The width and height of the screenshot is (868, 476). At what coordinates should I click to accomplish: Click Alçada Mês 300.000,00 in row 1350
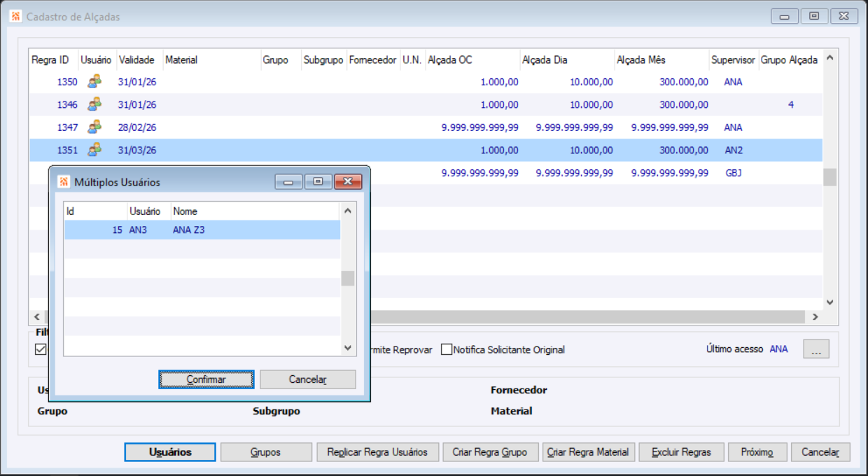(684, 82)
